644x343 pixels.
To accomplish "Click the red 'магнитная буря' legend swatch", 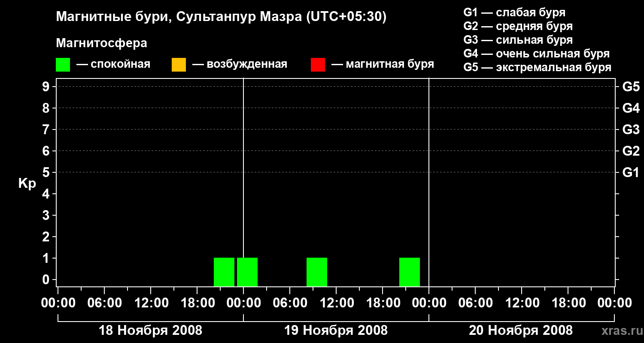I will point(318,65).
